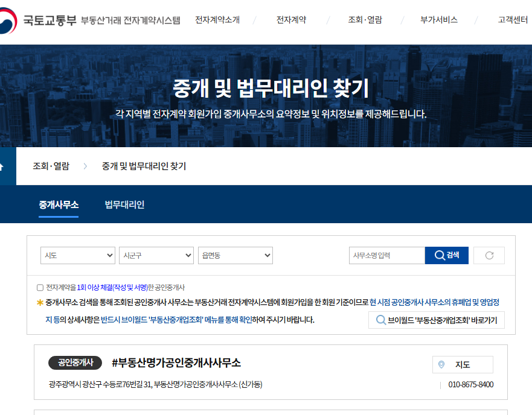Switch to the 법무대리인 tab
This screenshot has height=415, width=532.
pyautogui.click(x=123, y=204)
